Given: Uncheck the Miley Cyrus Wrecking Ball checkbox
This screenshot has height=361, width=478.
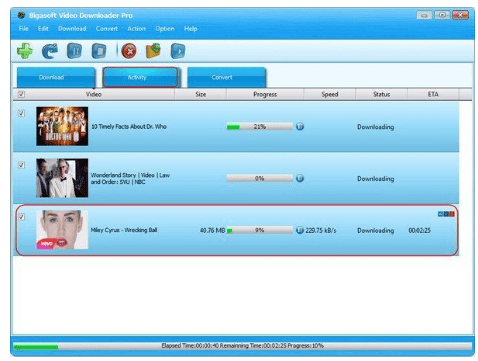Looking at the screenshot, I should (x=21, y=217).
